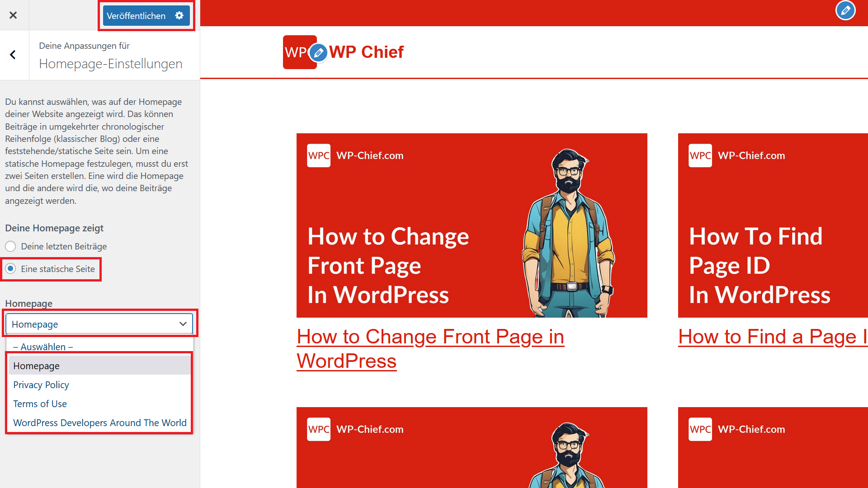Select the 'Deine letzten Beiträge' radio option
The width and height of the screenshot is (868, 488).
point(10,246)
